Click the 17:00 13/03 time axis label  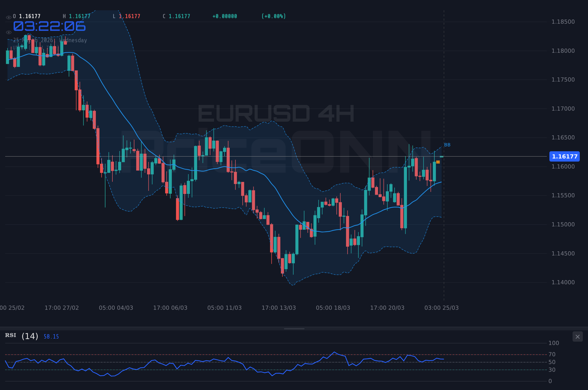point(278,307)
